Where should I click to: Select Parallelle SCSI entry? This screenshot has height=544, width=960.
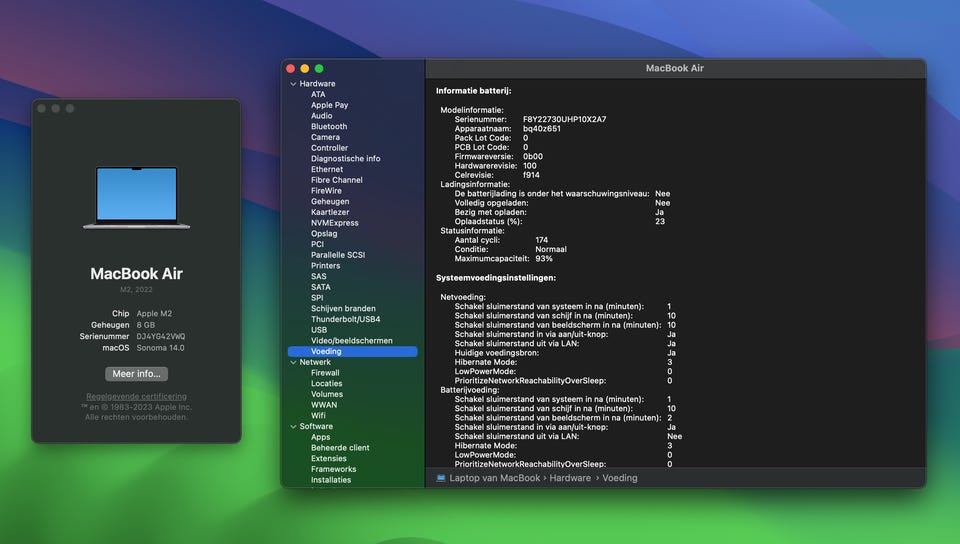click(338, 255)
